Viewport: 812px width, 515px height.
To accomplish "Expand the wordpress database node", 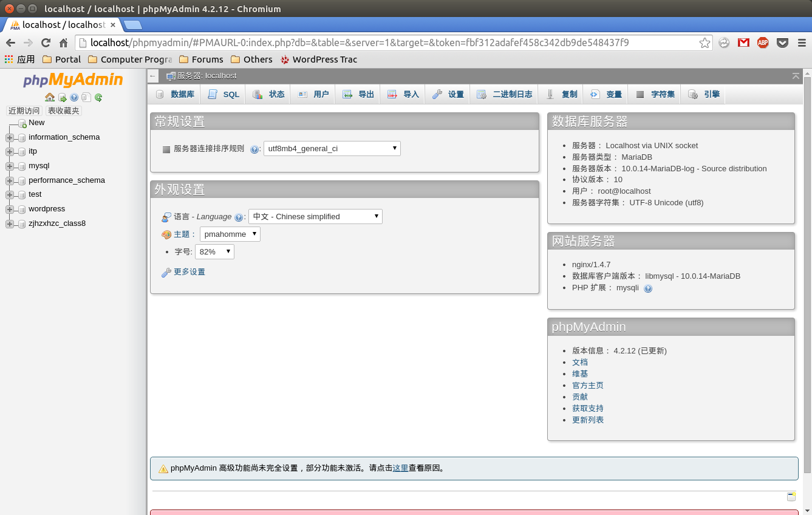I will point(9,210).
